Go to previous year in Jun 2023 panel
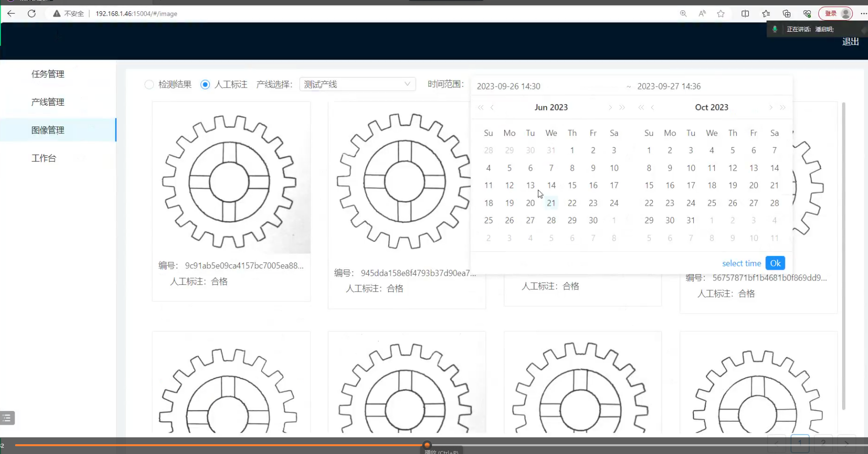The height and width of the screenshot is (454, 868). click(481, 108)
